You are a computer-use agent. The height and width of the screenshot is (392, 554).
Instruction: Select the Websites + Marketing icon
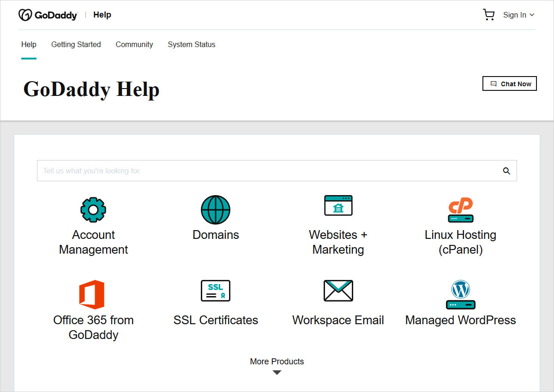tap(338, 206)
